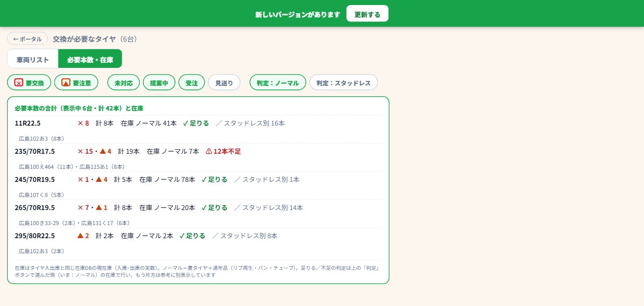Click the triangle icon in 要注意 chip
The height and width of the screenshot is (306, 644).
66,82
